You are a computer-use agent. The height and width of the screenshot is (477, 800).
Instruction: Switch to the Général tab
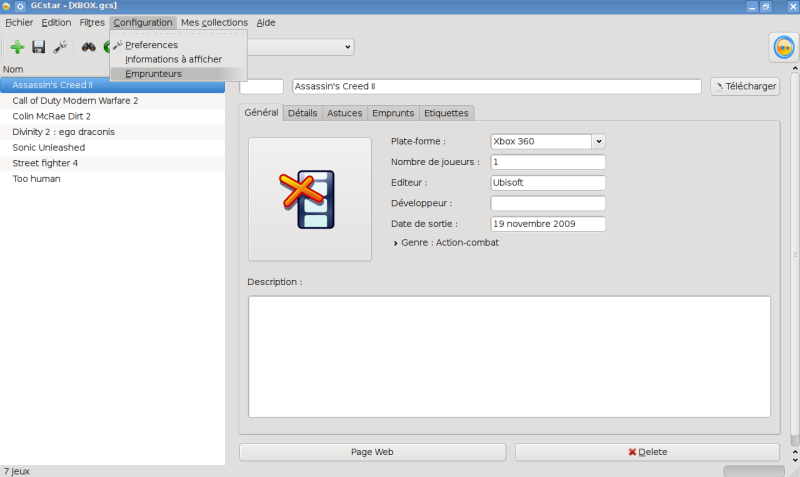[261, 112]
